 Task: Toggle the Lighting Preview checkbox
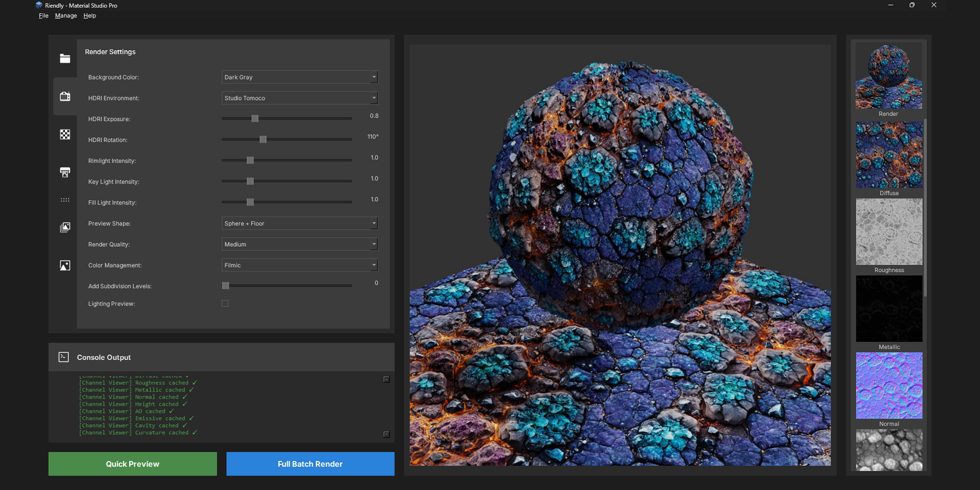tap(225, 304)
